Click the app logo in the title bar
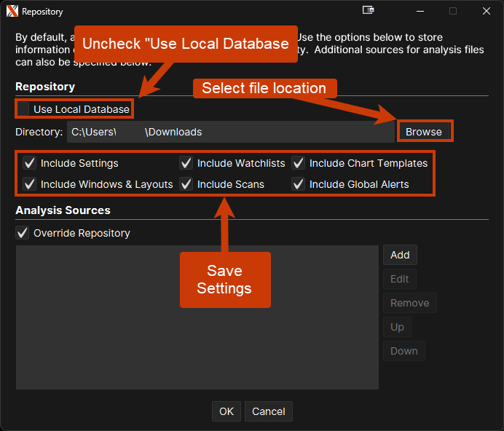This screenshot has height=431, width=504. coord(12,12)
